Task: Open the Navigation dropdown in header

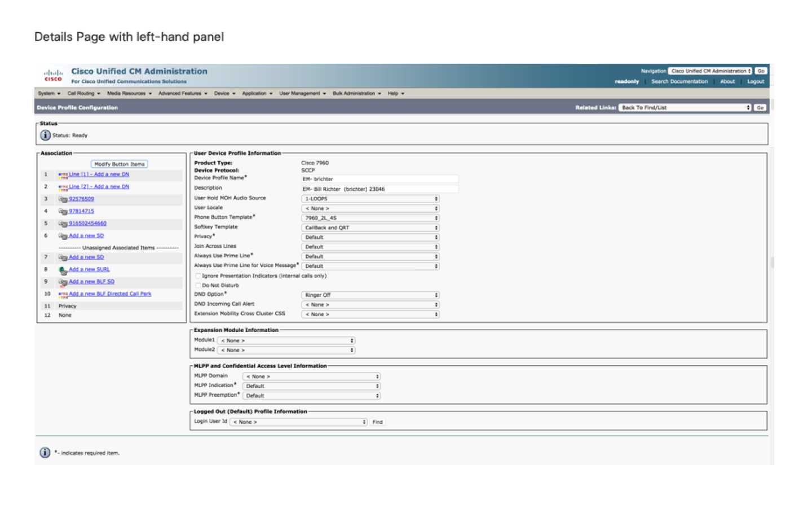Action: click(x=710, y=71)
